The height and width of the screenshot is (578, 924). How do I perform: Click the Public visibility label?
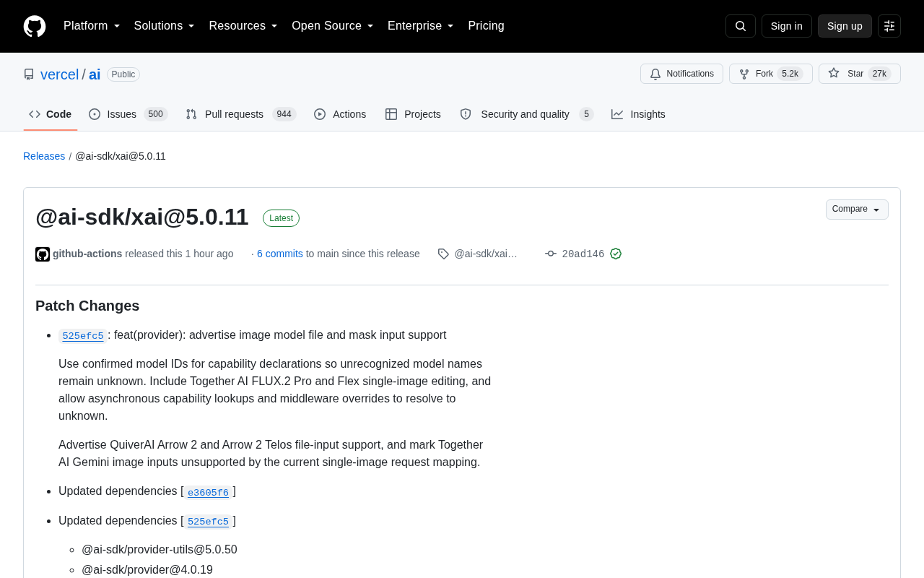[x=123, y=74]
